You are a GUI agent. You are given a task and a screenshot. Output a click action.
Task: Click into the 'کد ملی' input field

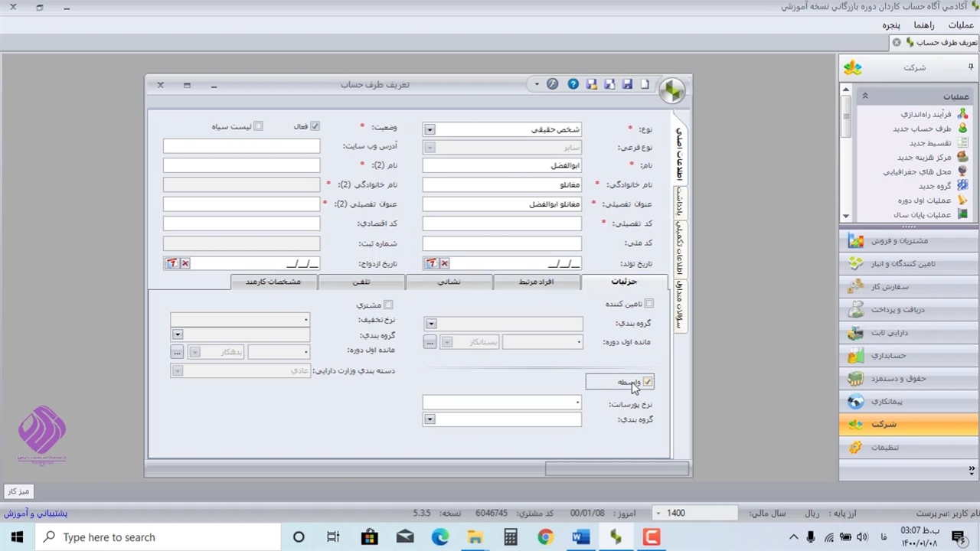pos(501,243)
